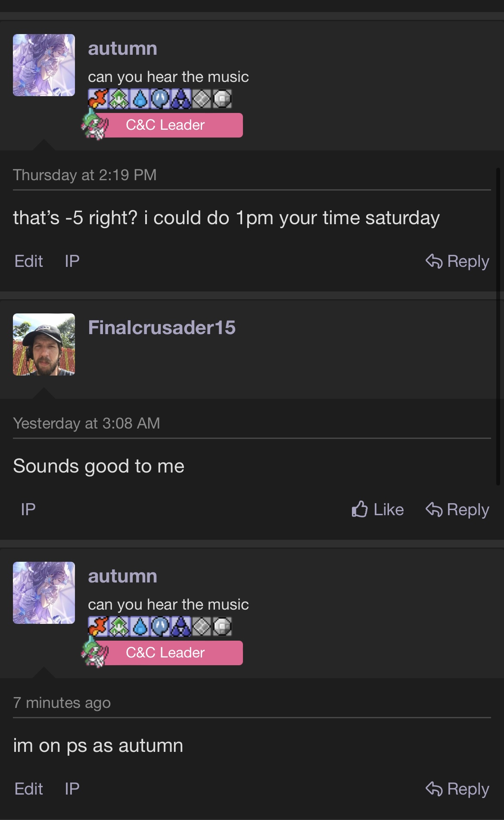Click the round blue badge in the newest post
This screenshot has height=820, width=504.
click(160, 626)
